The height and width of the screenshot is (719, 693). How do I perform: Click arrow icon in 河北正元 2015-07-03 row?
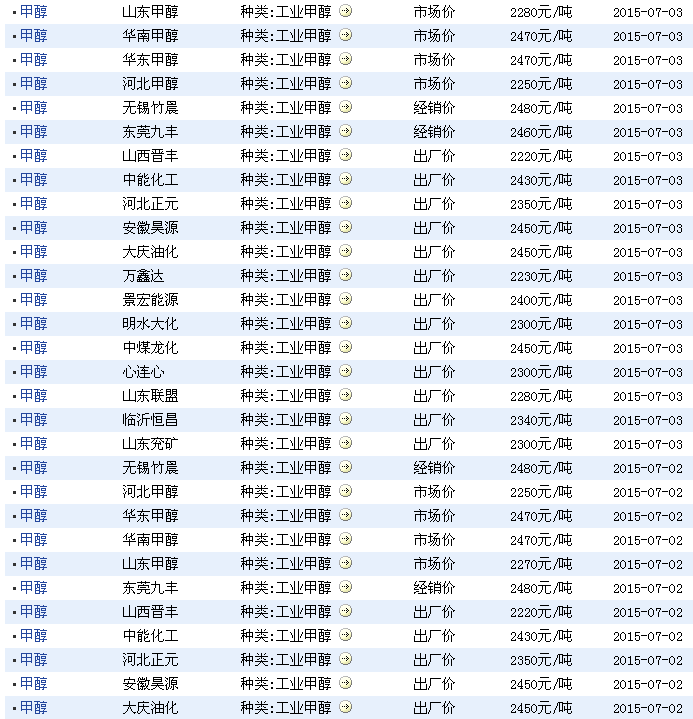click(x=345, y=203)
